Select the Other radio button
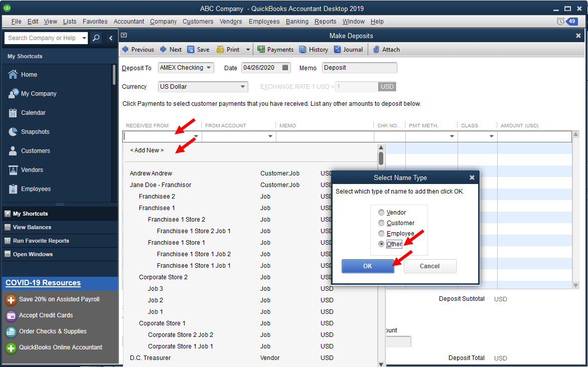 tap(381, 244)
